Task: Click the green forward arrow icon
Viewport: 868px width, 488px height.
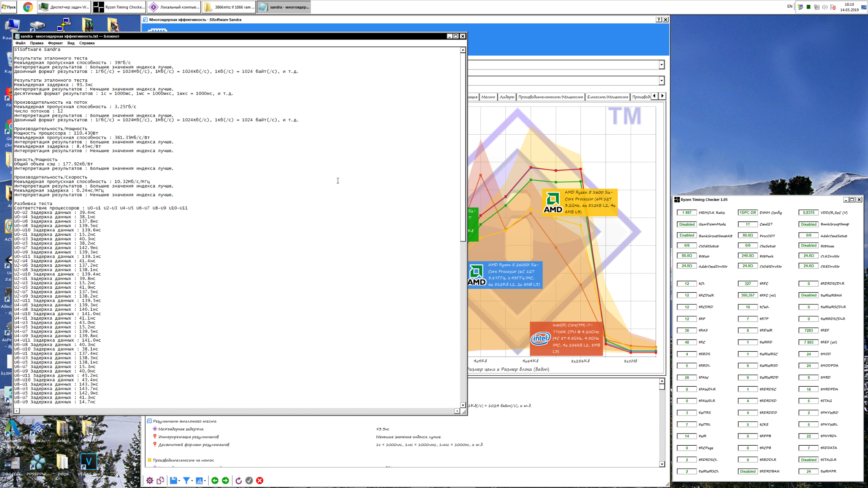Action: (225, 481)
